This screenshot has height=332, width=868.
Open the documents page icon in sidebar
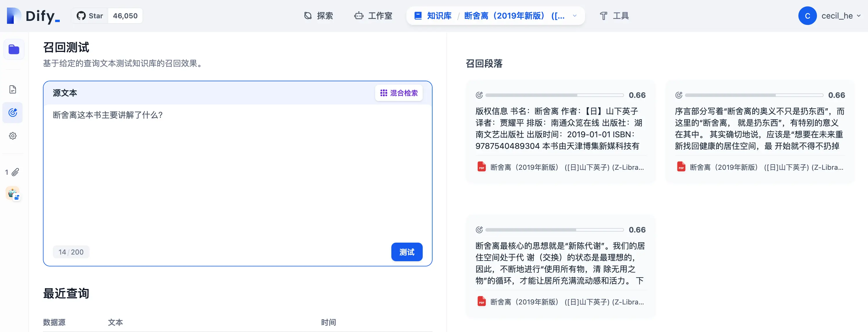13,90
